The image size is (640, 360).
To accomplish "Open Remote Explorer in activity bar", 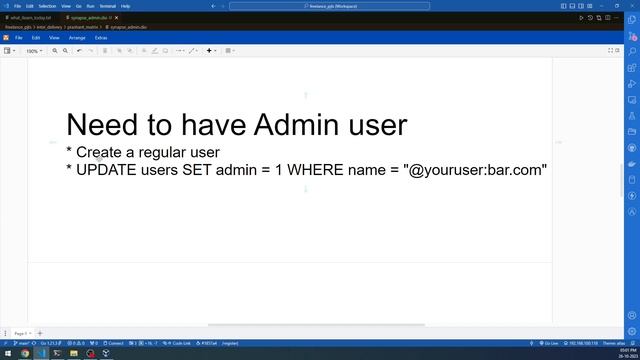I will pos(632,100).
